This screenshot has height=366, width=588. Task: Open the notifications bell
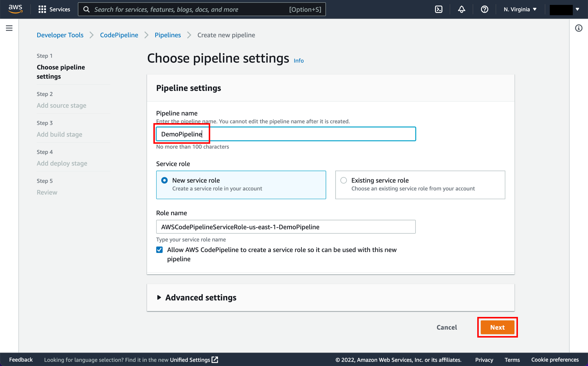coord(462,9)
